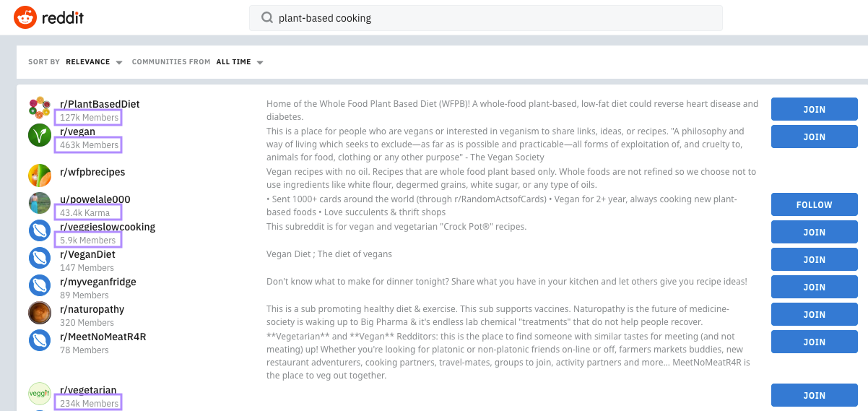This screenshot has width=868, height=411.
Task: Click the r/naturopathy community avatar
Action: 40,313
